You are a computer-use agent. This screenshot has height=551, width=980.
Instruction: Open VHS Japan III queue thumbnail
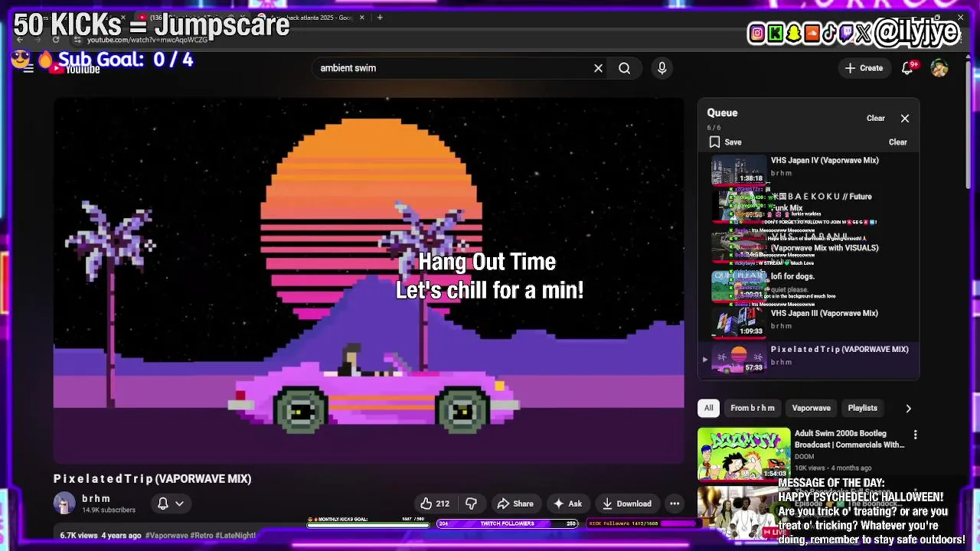tap(739, 322)
